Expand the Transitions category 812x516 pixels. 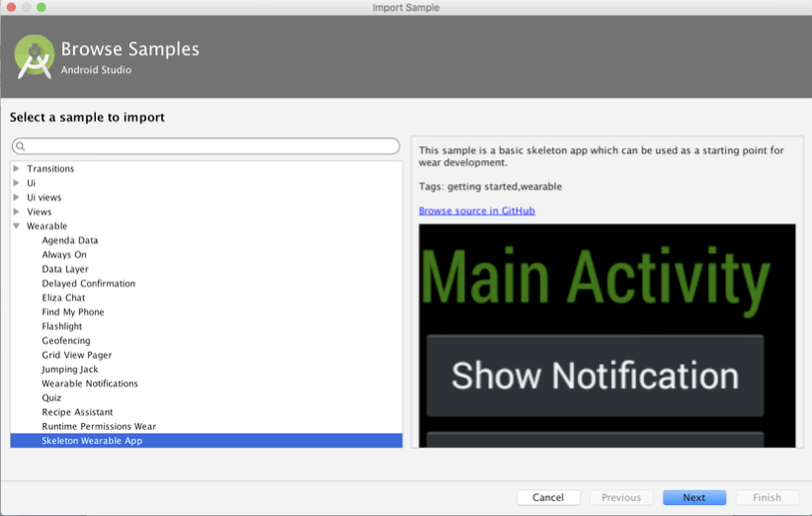point(17,168)
